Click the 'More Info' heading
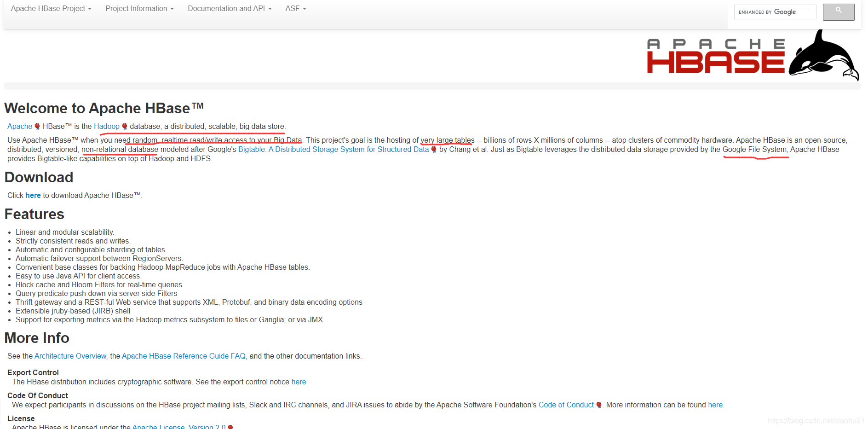 pos(37,338)
